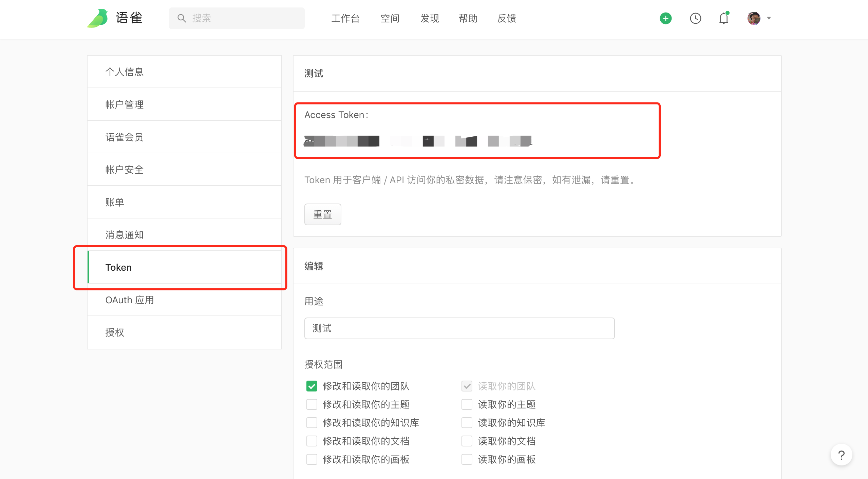The width and height of the screenshot is (868, 479).
Task: Open 反馈 in top navigation
Action: (507, 18)
